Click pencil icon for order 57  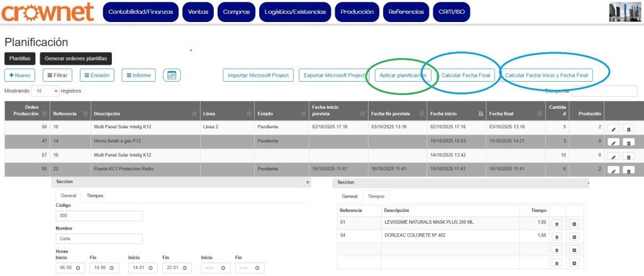coord(614,157)
